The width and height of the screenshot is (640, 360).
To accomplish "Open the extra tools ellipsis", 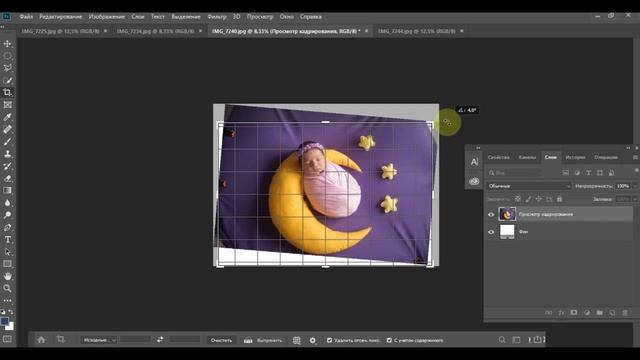I will click(7, 300).
